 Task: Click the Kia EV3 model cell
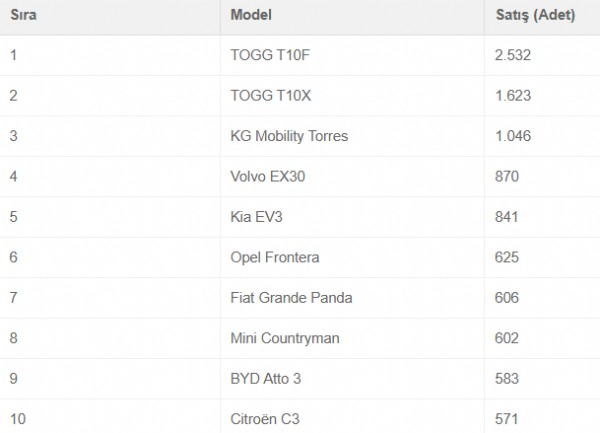point(256,217)
